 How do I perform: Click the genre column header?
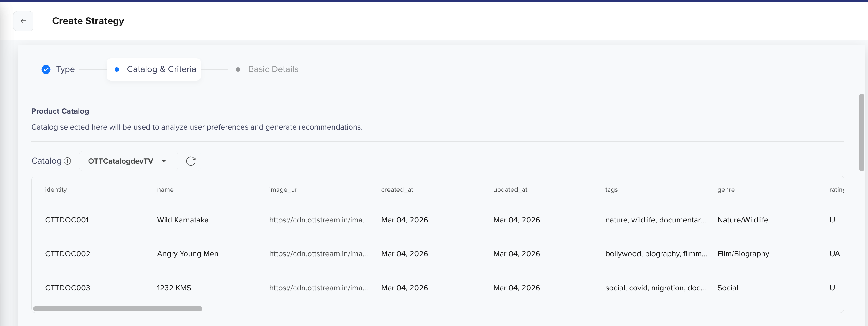pos(726,190)
